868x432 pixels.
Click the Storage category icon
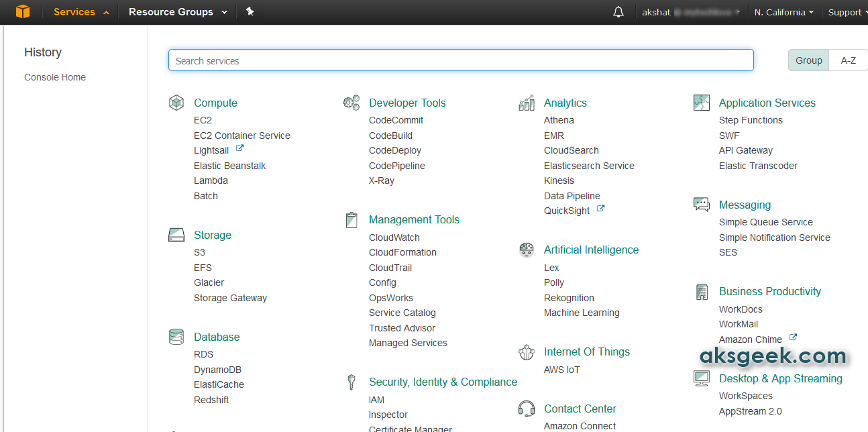click(176, 235)
